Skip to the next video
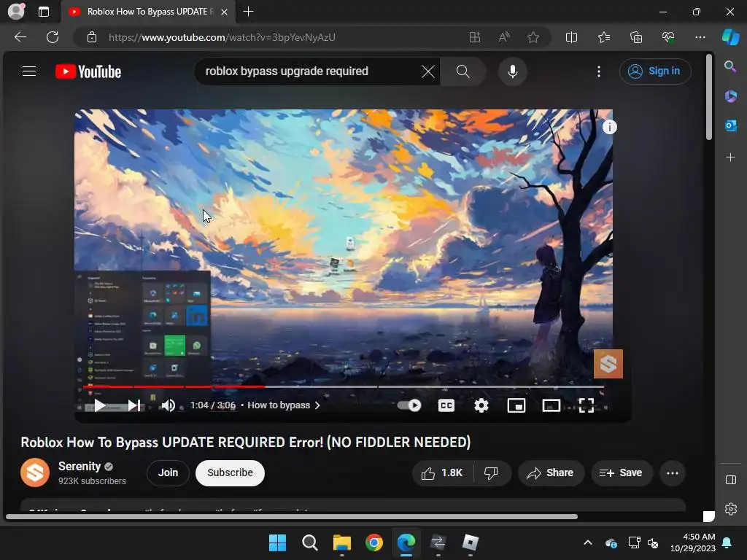This screenshot has width=747, height=560. 134,405
